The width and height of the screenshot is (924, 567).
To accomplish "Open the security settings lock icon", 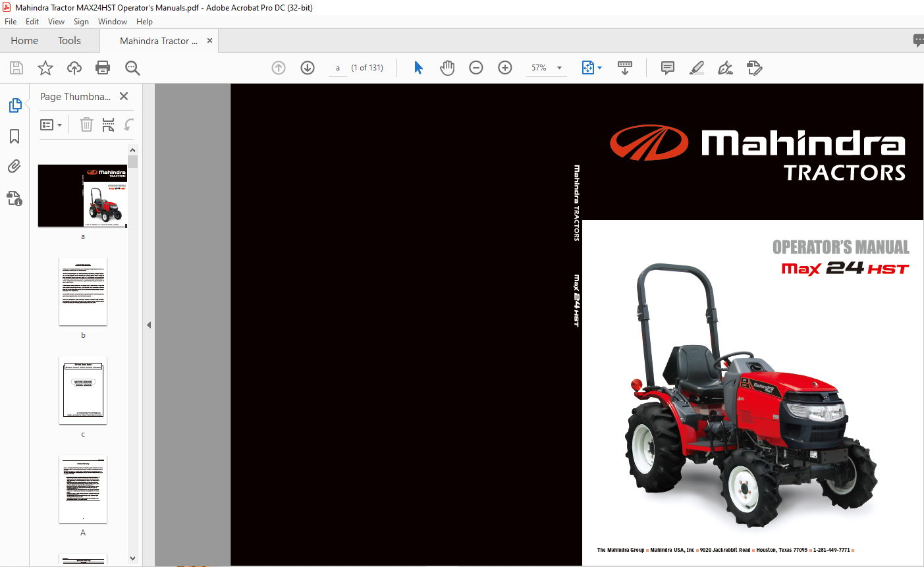I will click(14, 198).
